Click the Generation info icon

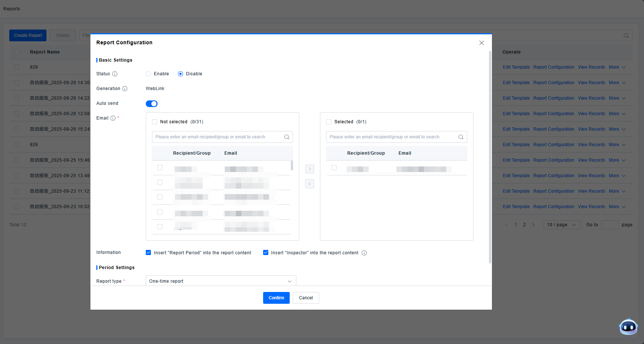point(125,89)
